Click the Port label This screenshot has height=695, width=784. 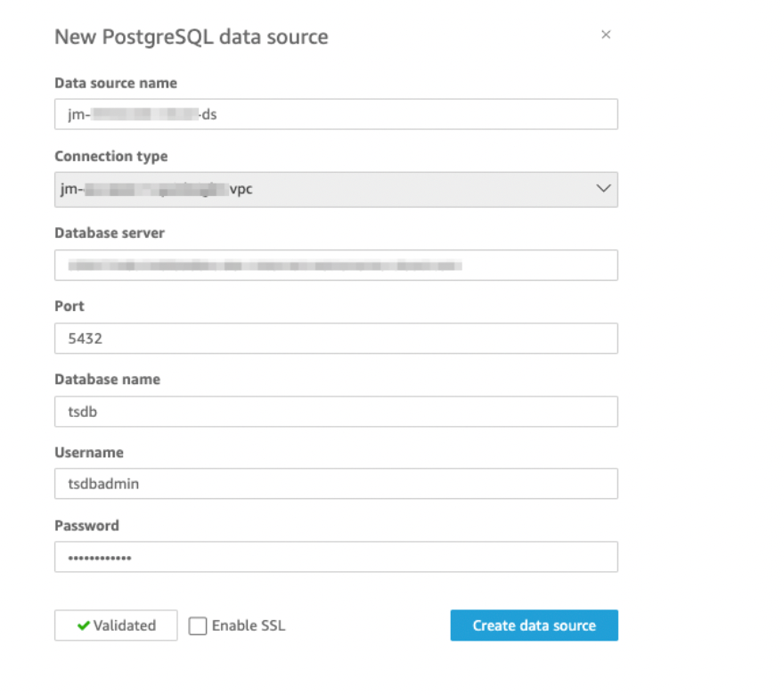click(x=69, y=306)
